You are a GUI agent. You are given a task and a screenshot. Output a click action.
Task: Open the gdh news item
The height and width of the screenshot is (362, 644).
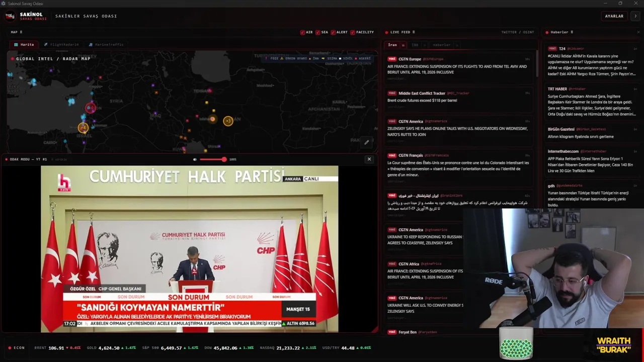click(x=592, y=195)
